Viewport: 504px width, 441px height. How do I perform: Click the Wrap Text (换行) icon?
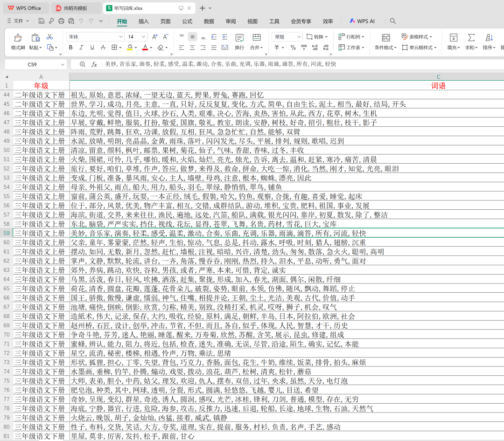tap(239, 38)
